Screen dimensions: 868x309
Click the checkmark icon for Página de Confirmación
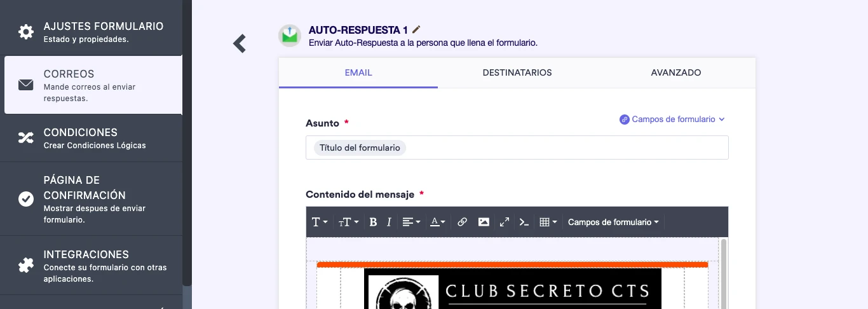[x=26, y=199]
